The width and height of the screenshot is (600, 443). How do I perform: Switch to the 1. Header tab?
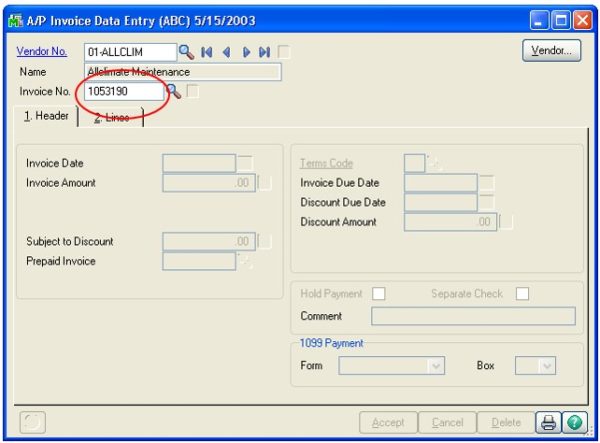click(x=46, y=116)
